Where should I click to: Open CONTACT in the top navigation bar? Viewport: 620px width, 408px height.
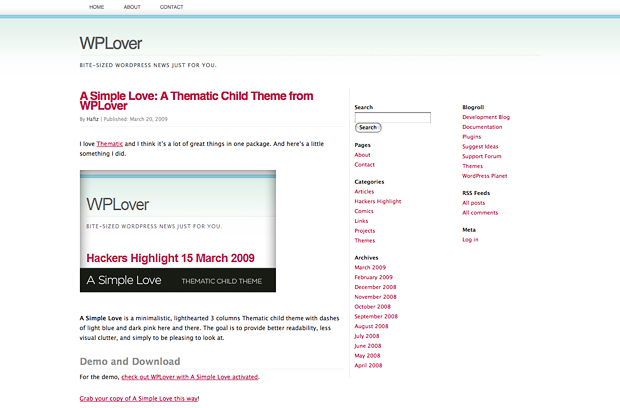pyautogui.click(x=171, y=7)
